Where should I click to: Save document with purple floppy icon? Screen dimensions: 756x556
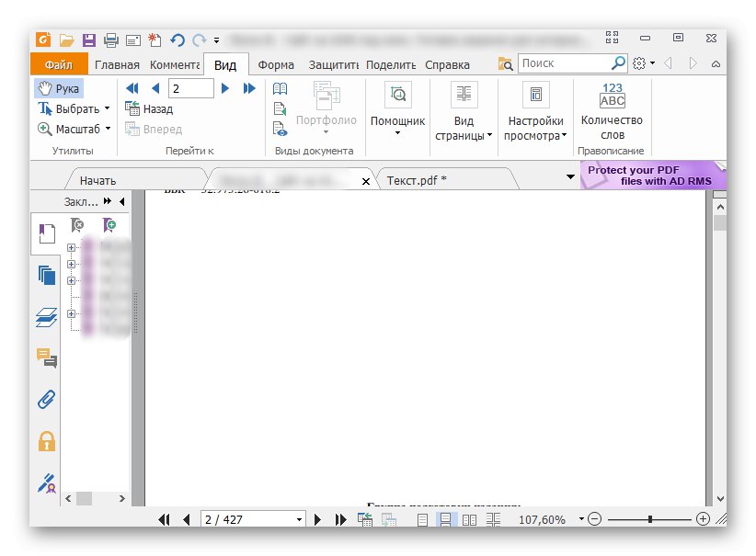(88, 40)
